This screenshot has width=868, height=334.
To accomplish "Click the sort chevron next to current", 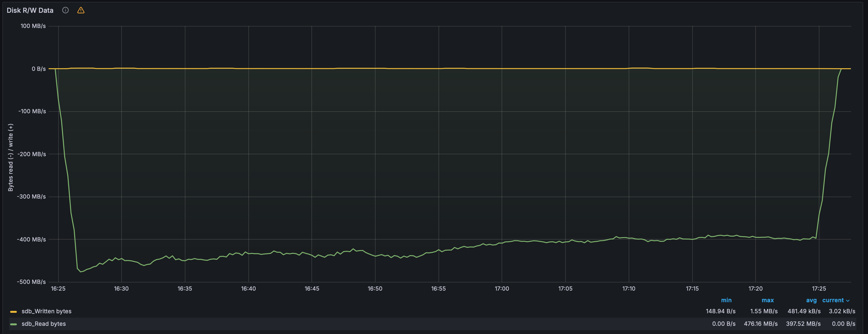I will pos(848,300).
